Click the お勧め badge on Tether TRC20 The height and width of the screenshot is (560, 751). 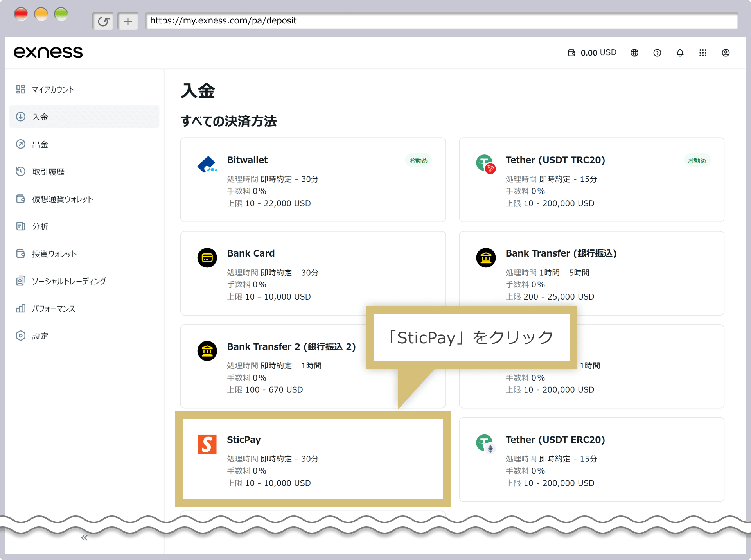[697, 160]
